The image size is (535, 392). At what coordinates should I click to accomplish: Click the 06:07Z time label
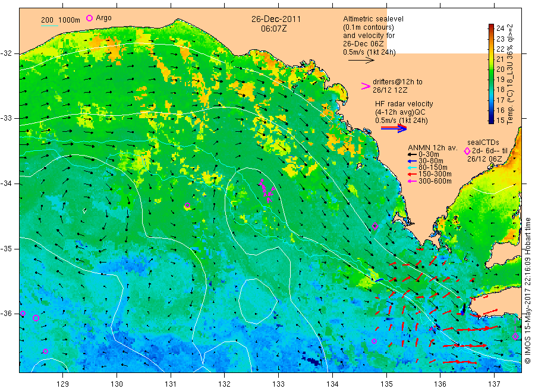click(x=273, y=29)
